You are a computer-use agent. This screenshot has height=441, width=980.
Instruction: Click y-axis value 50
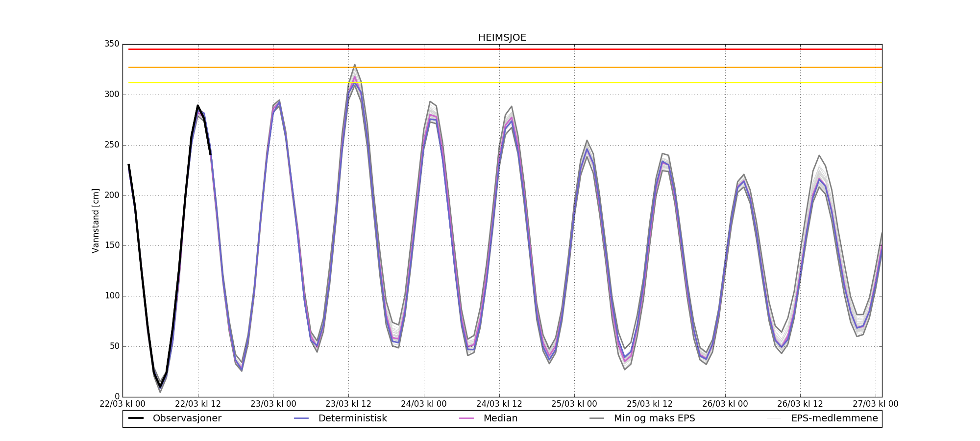point(114,346)
